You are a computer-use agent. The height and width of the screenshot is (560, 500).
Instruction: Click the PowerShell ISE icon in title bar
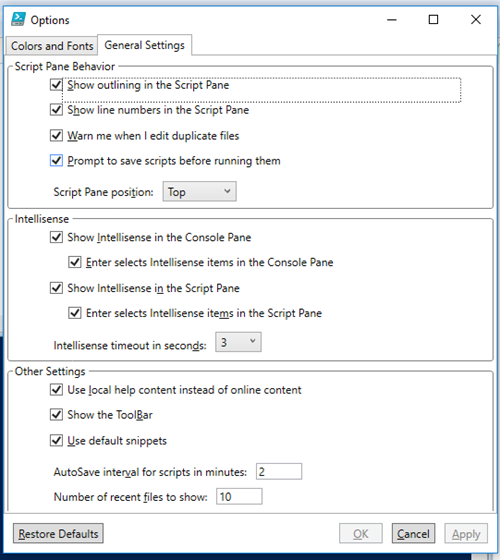[18, 19]
